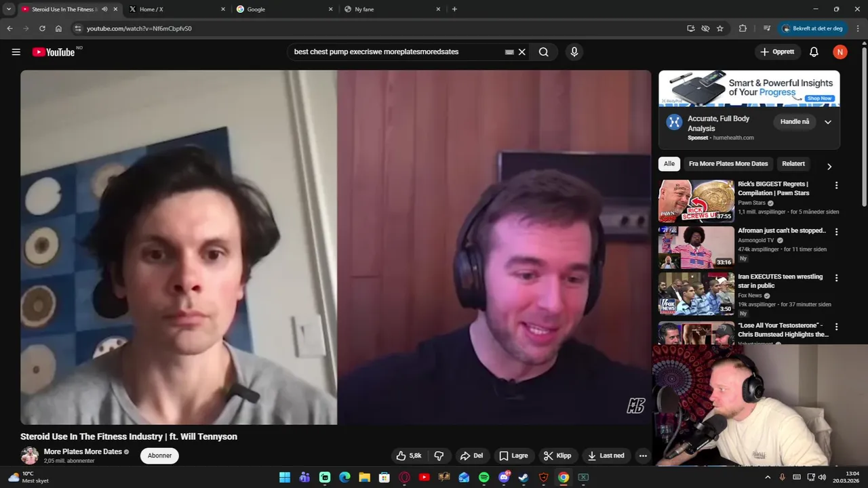This screenshot has width=868, height=488.
Task: Like the video (5,8k)
Action: tap(409, 455)
